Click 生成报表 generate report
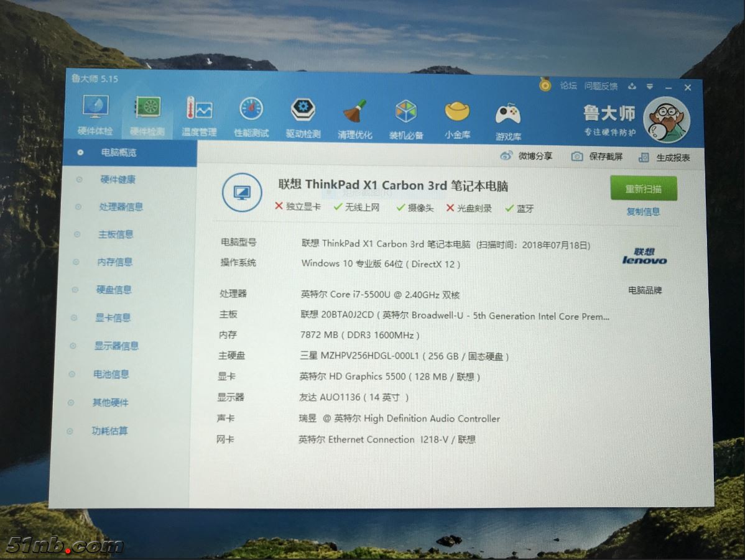Image resolution: width=745 pixels, height=560 pixels. (664, 157)
